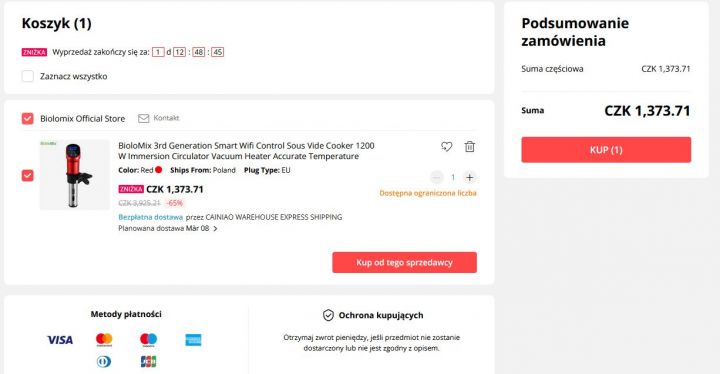Open the BioloMix sous vide product title

tap(246, 151)
